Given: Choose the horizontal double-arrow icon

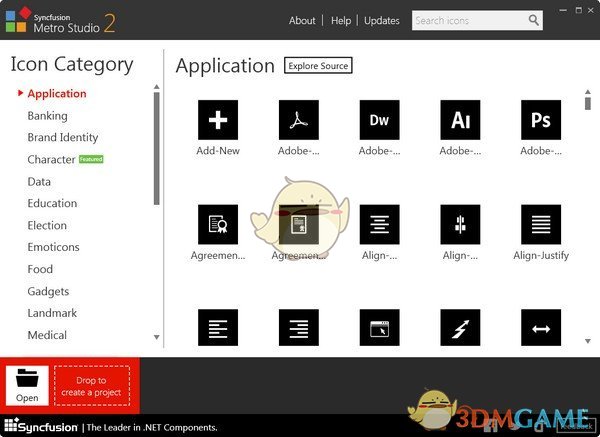Looking at the screenshot, I should [x=541, y=328].
